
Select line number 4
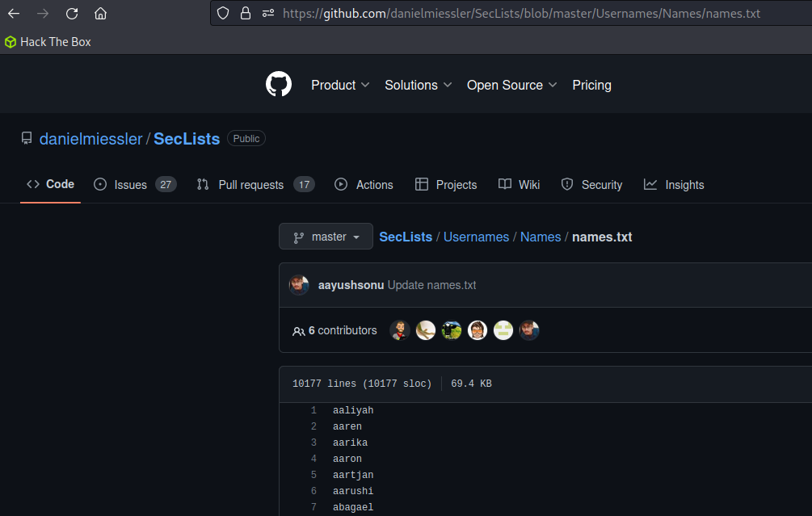click(313, 459)
